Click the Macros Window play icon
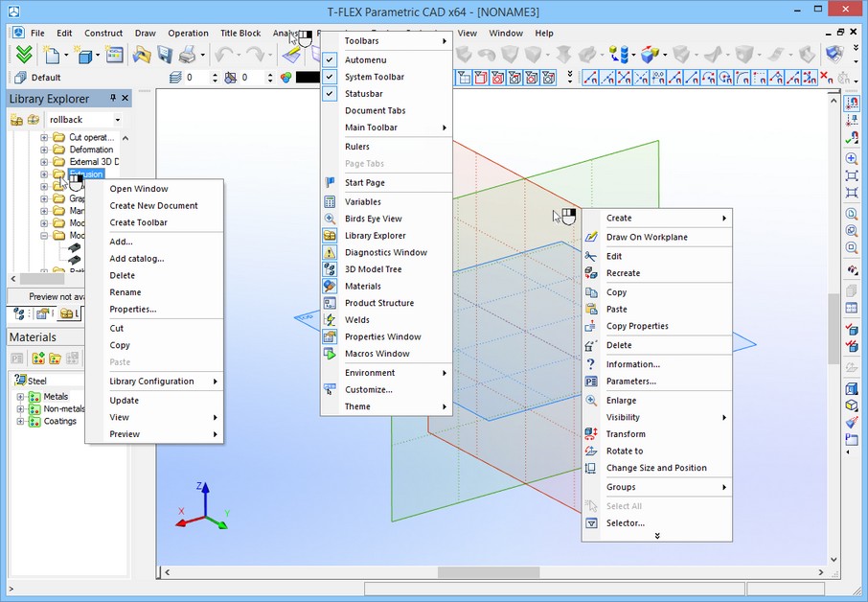Screen dimensions: 868x602 pos(330,354)
